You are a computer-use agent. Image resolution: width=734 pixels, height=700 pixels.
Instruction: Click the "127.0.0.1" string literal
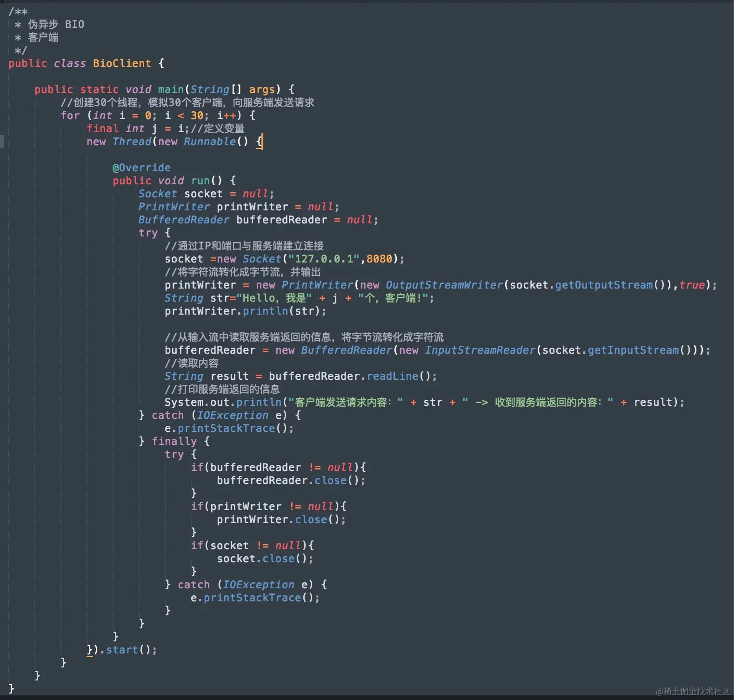tap(324, 259)
